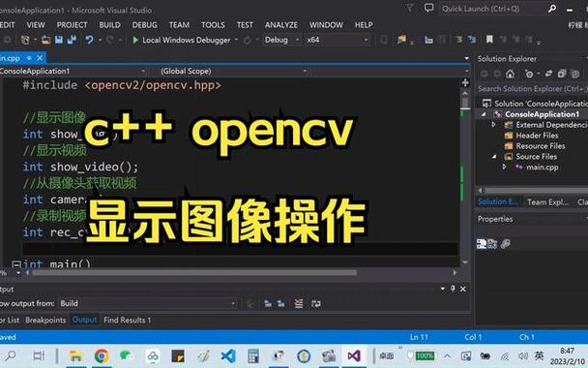Open the WINDOW menu
588x368 pixels.
326,25
